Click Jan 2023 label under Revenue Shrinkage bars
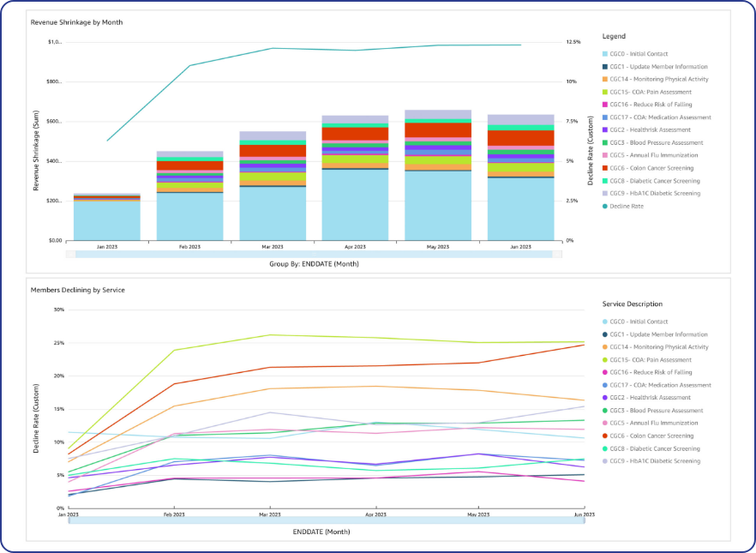 (x=106, y=247)
